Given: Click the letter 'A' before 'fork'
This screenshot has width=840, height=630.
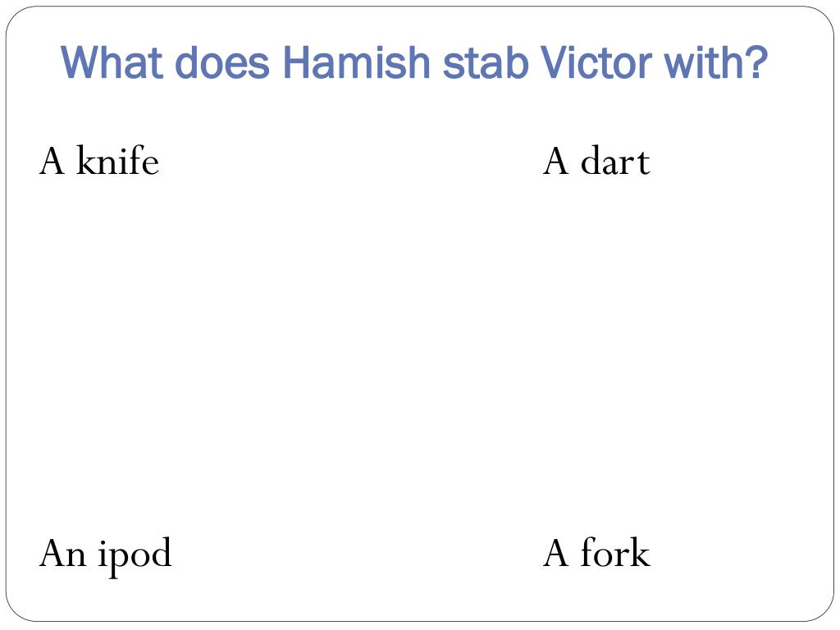Looking at the screenshot, I should tap(555, 553).
